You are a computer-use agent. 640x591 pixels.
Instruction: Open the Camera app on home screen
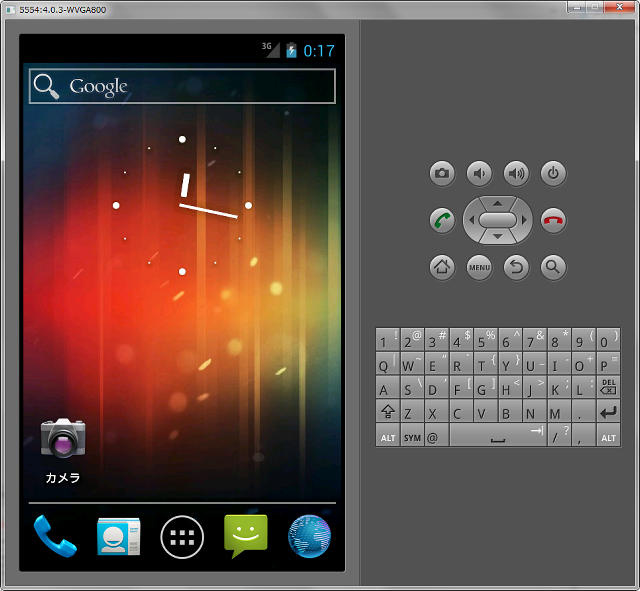click(x=63, y=439)
